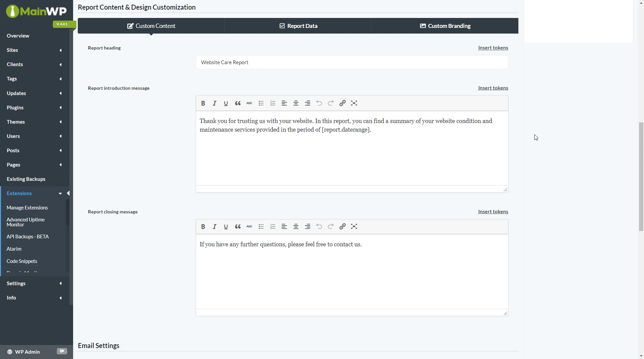644x359 pixels.
Task: Click Undo icon in introduction message editor
Action: tap(319, 103)
